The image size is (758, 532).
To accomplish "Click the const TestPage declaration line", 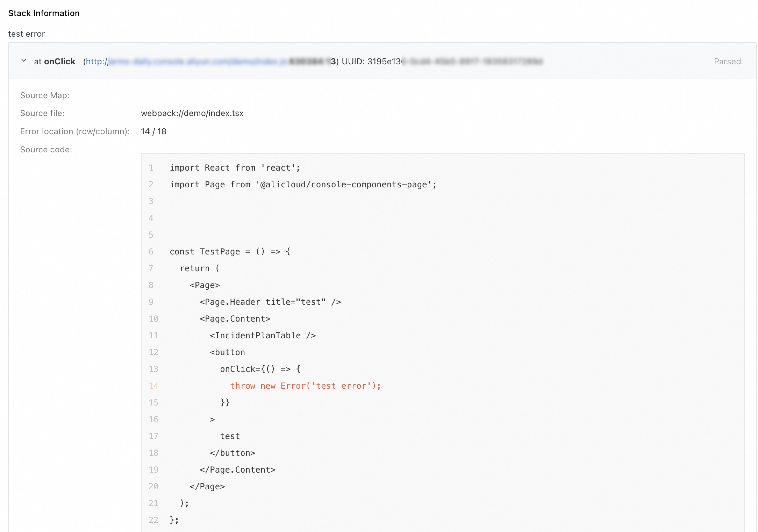I will pyautogui.click(x=230, y=251).
